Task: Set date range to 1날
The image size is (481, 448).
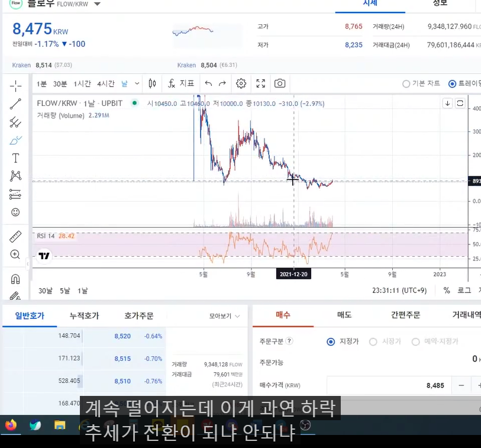Action: [x=82, y=291]
